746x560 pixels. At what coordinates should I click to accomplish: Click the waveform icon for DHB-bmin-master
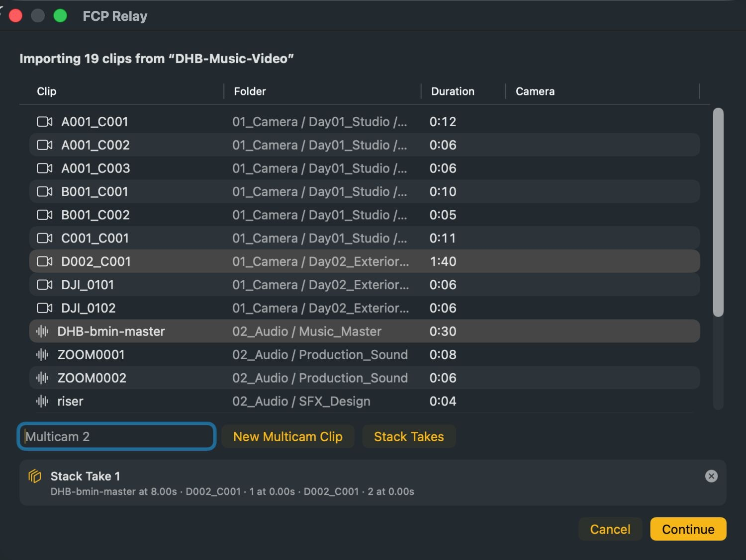42,331
